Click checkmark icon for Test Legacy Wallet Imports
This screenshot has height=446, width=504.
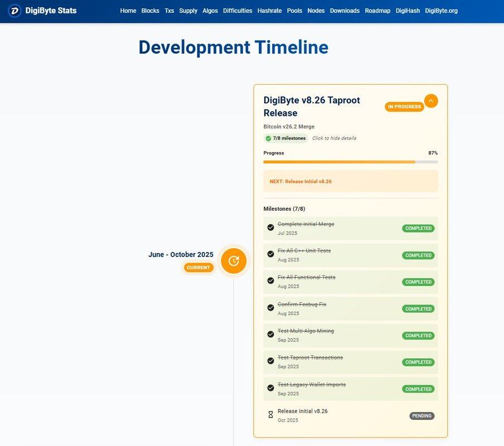tap(270, 388)
